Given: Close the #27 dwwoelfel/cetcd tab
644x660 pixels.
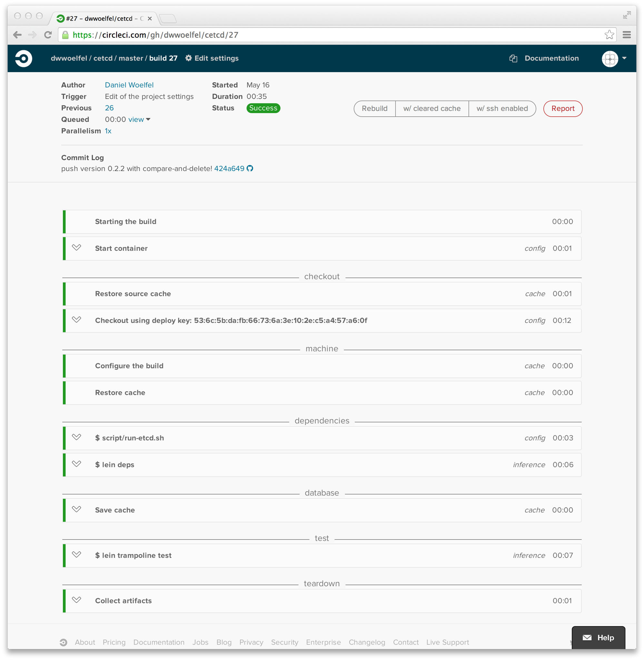Looking at the screenshot, I should pyautogui.click(x=150, y=19).
